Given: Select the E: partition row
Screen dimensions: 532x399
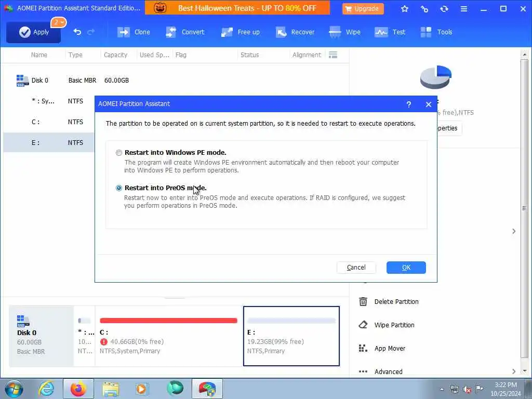Looking at the screenshot, I should (x=49, y=142).
